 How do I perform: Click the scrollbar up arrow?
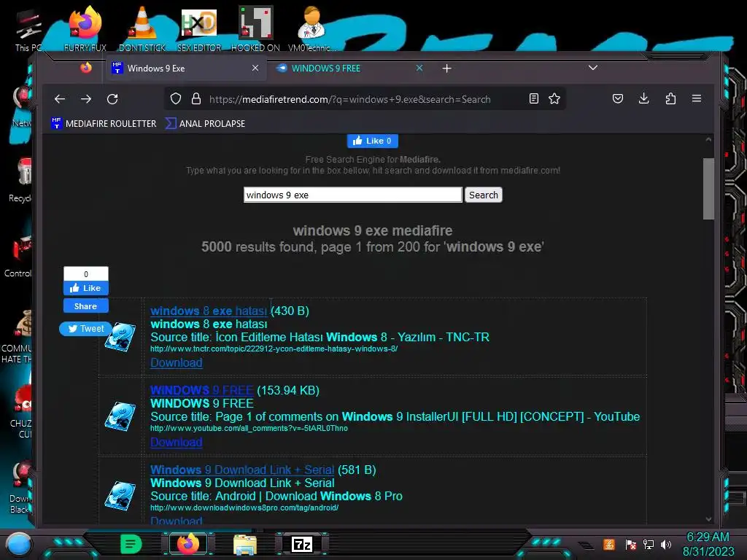pyautogui.click(x=708, y=139)
